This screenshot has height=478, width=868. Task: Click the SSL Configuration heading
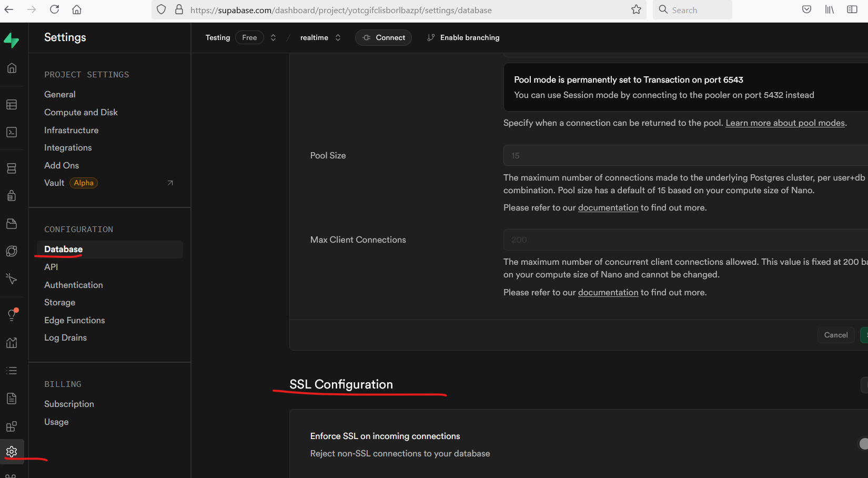[341, 384]
